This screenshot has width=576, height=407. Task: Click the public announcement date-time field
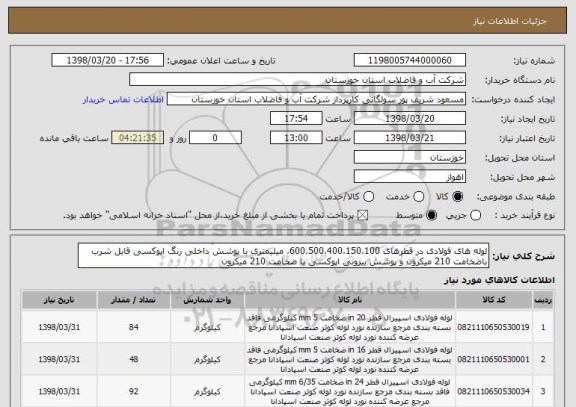[108, 60]
